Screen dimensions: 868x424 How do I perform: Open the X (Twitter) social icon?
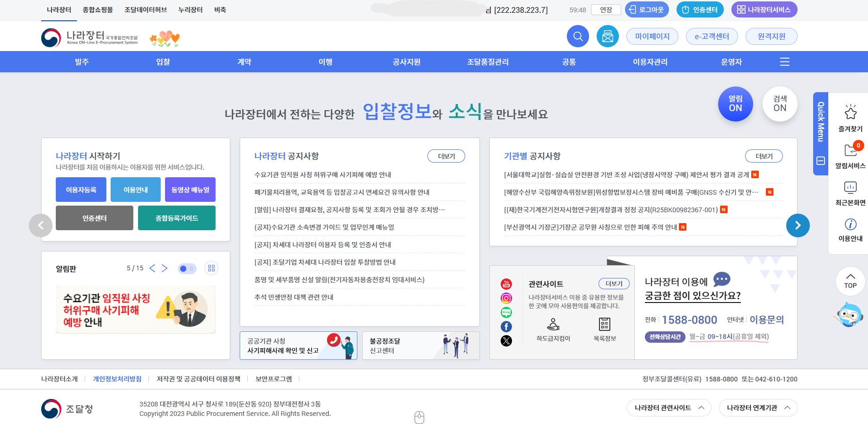tap(506, 341)
